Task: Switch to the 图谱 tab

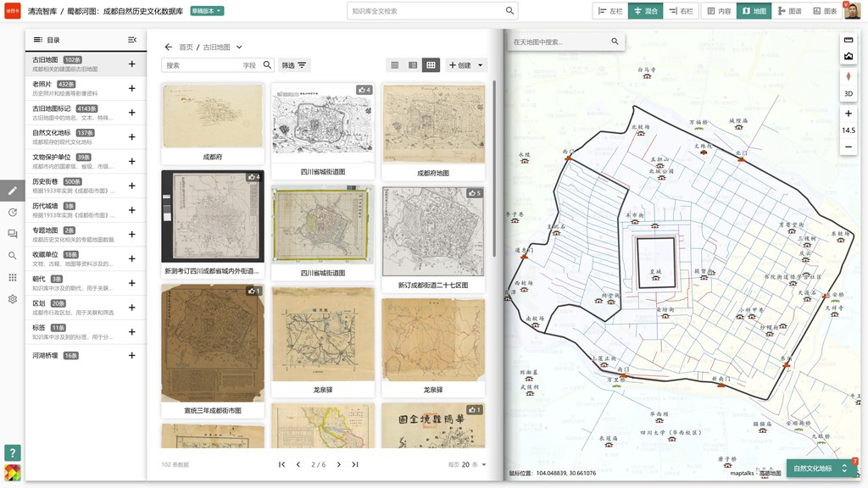Action: click(x=788, y=11)
